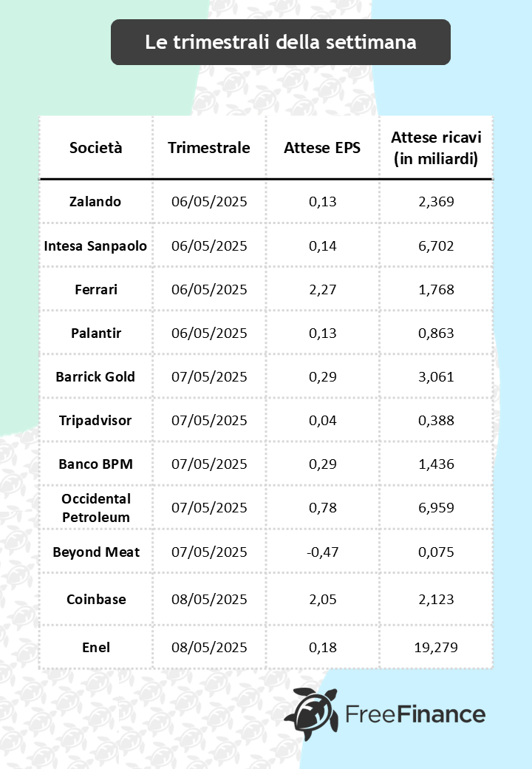Select the Palantir company cell
This screenshot has height=769, width=532.
tap(96, 333)
